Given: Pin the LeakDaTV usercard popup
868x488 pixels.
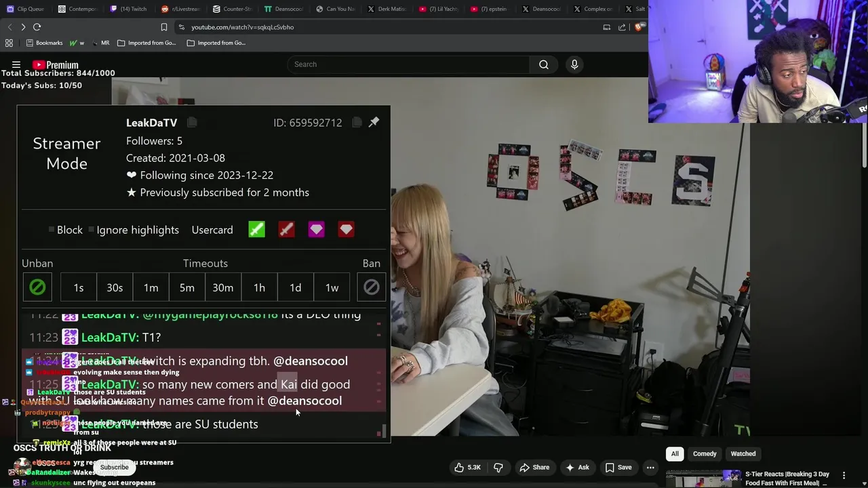Looking at the screenshot, I should click(x=374, y=122).
